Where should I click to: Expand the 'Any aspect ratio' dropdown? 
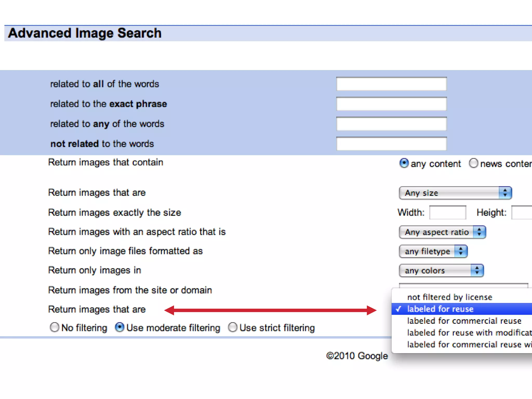[x=442, y=232]
